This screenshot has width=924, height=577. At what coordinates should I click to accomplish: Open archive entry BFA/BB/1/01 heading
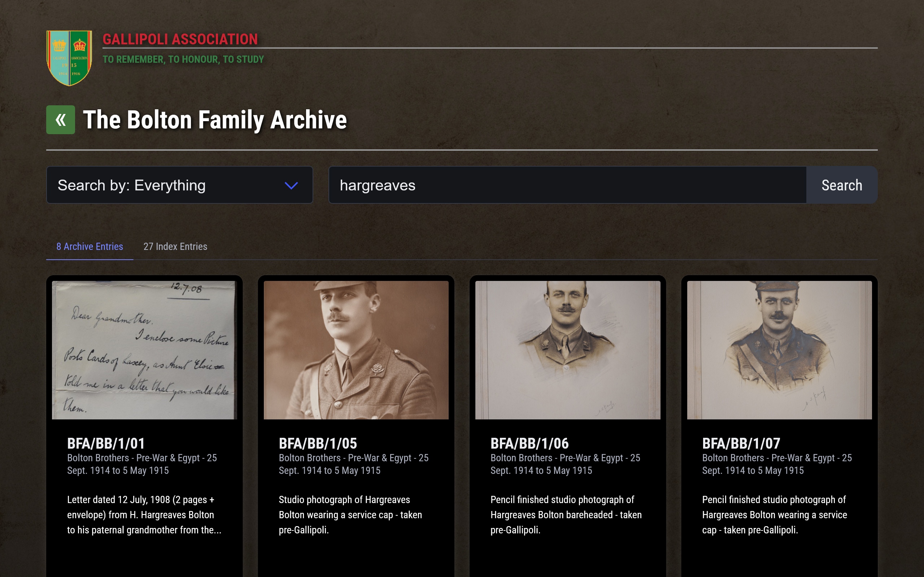(106, 444)
